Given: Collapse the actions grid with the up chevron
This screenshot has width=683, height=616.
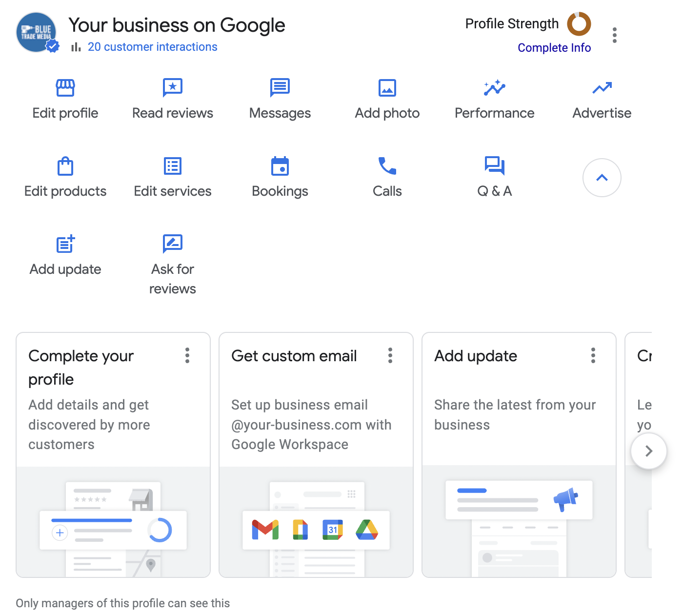Looking at the screenshot, I should [x=602, y=178].
